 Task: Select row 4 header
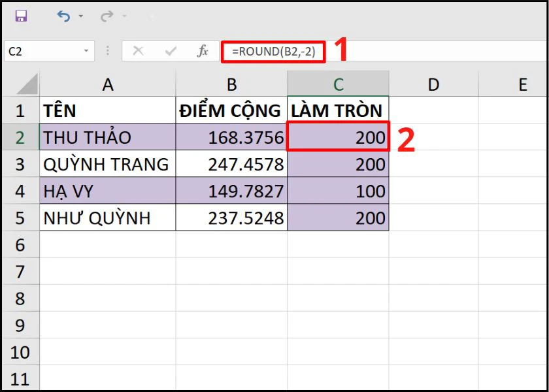(x=20, y=191)
